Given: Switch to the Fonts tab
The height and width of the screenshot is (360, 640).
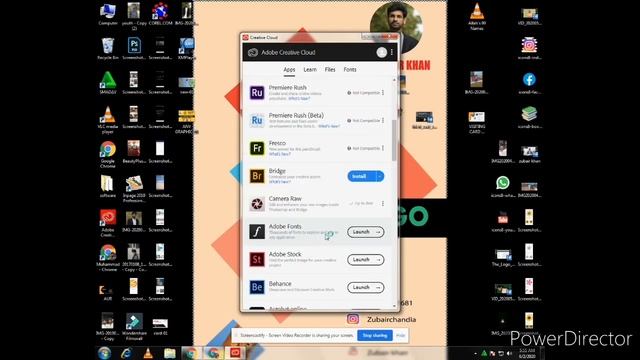Looking at the screenshot, I should [x=350, y=70].
